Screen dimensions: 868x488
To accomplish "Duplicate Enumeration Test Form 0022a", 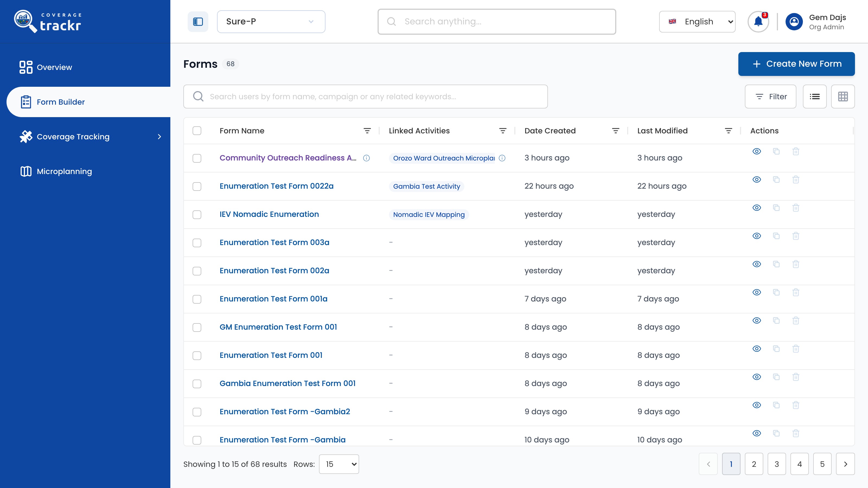I will click(776, 179).
